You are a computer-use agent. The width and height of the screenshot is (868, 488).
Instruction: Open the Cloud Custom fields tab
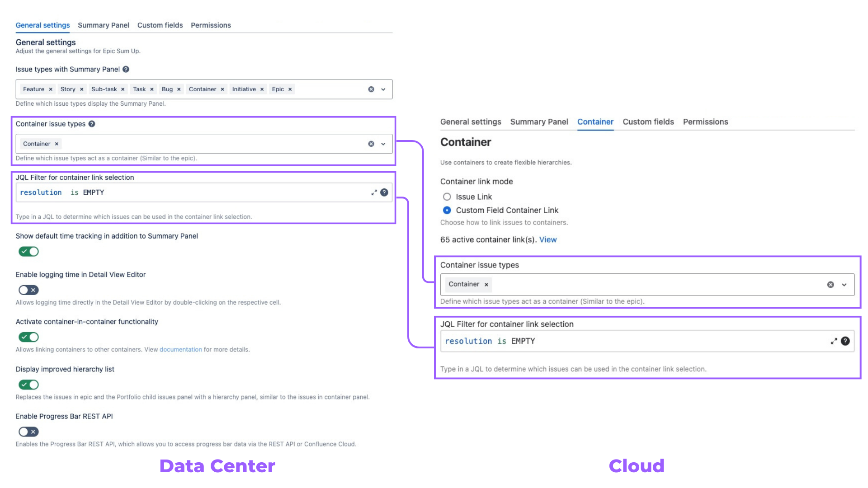[x=648, y=122]
